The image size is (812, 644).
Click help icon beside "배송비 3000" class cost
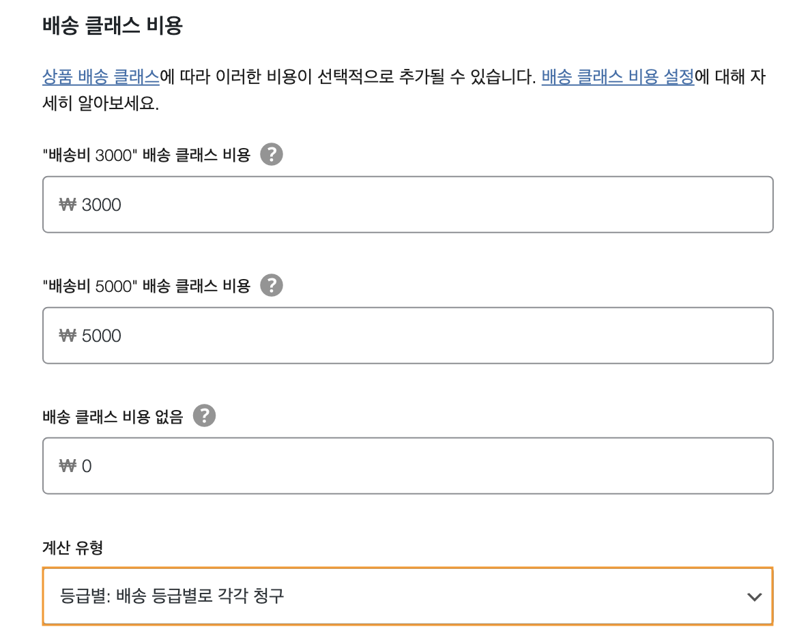pyautogui.click(x=272, y=154)
